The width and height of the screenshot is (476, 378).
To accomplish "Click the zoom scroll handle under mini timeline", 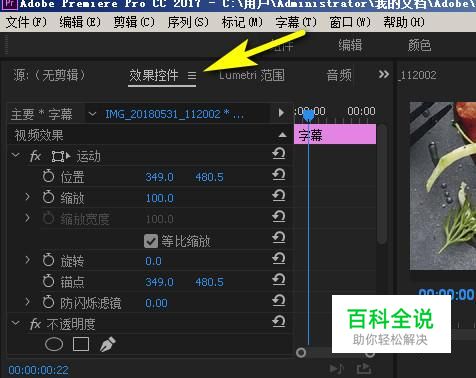I will (x=301, y=353).
